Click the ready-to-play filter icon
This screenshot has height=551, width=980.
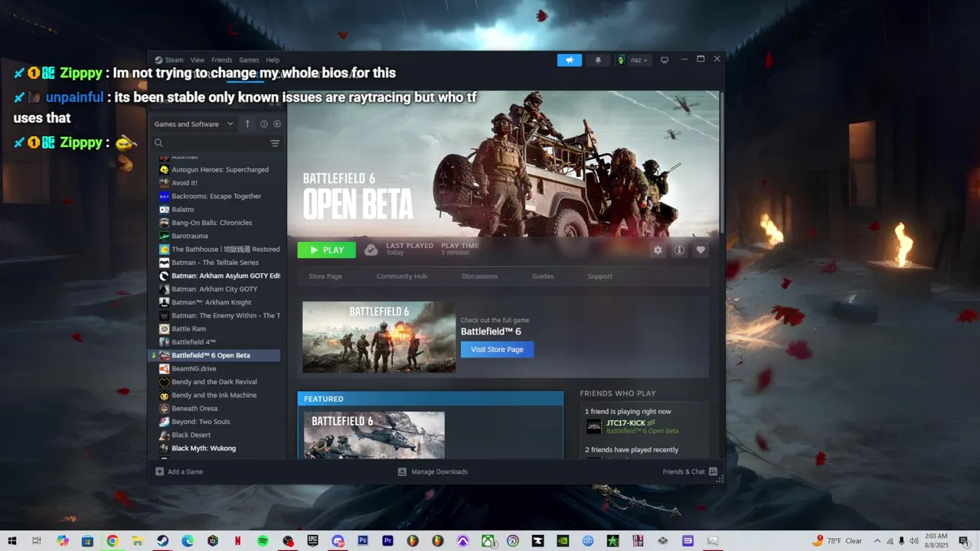[277, 124]
